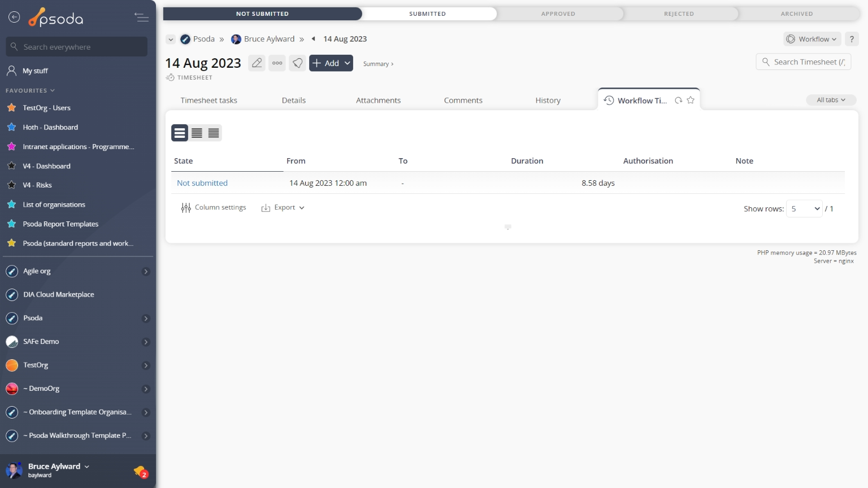Favourite this tab with the star icon
This screenshot has height=488, width=868.
click(x=691, y=100)
